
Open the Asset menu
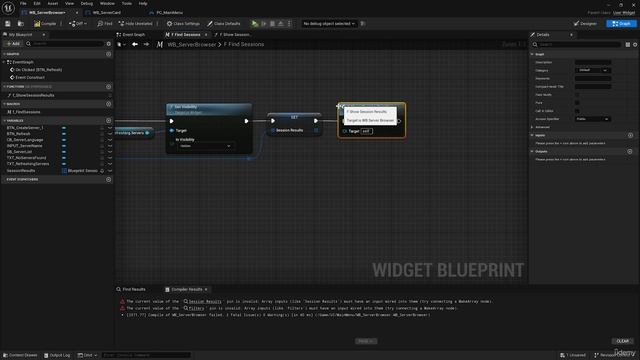click(x=53, y=3)
